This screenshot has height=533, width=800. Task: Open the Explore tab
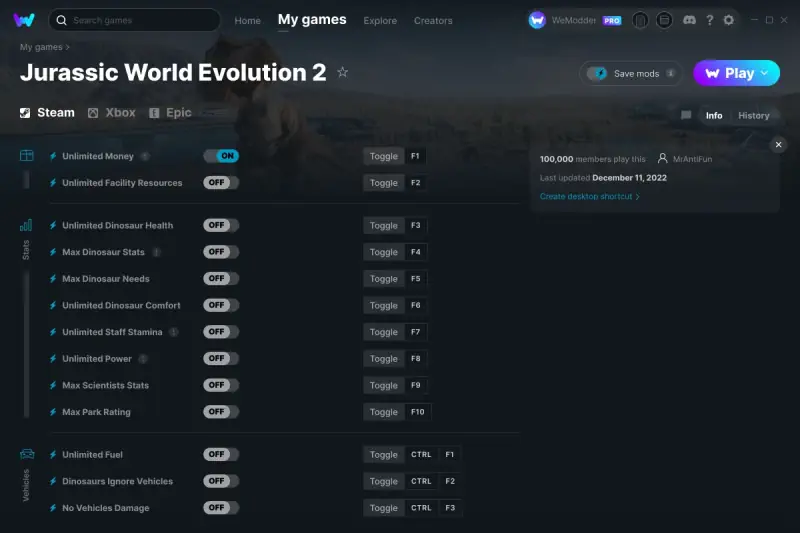pyautogui.click(x=380, y=20)
